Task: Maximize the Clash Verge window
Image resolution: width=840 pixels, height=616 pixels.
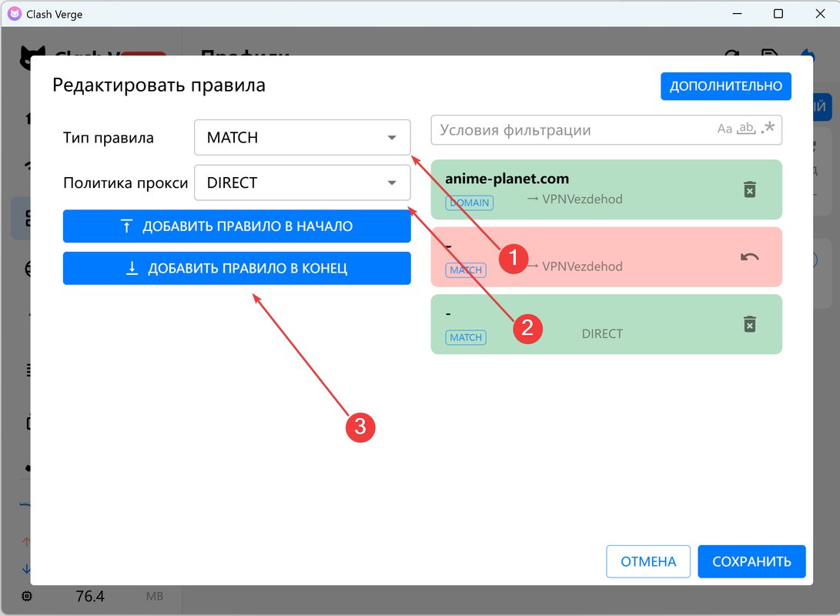Action: click(778, 14)
